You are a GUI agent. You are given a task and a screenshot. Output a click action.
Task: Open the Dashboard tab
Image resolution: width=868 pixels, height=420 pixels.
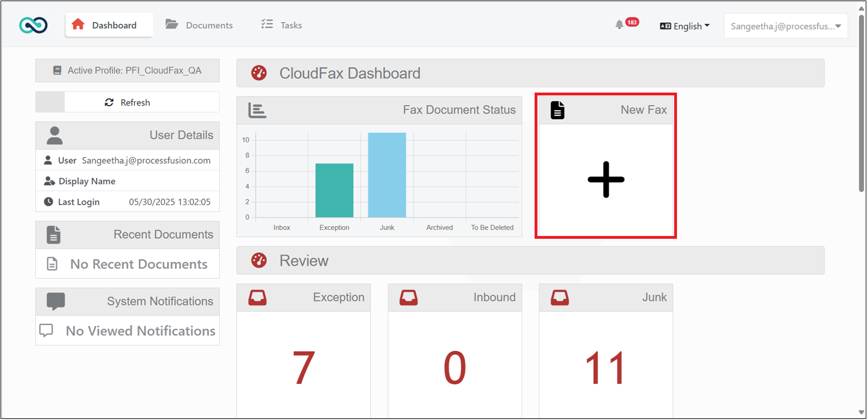[109, 25]
